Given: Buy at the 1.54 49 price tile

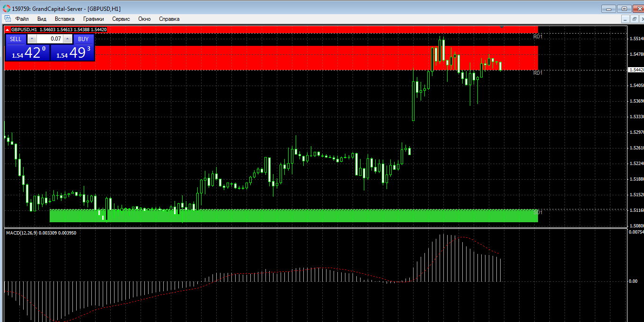Looking at the screenshot, I should (72, 52).
